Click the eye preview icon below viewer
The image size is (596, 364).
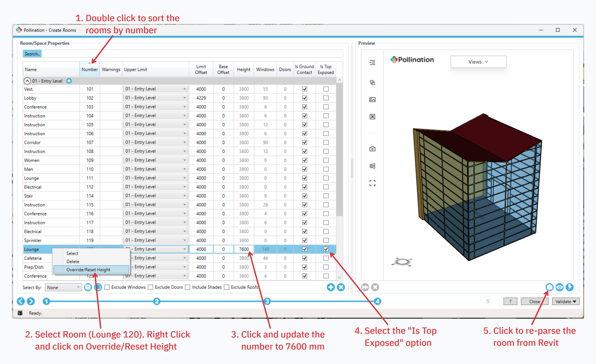[x=559, y=287]
